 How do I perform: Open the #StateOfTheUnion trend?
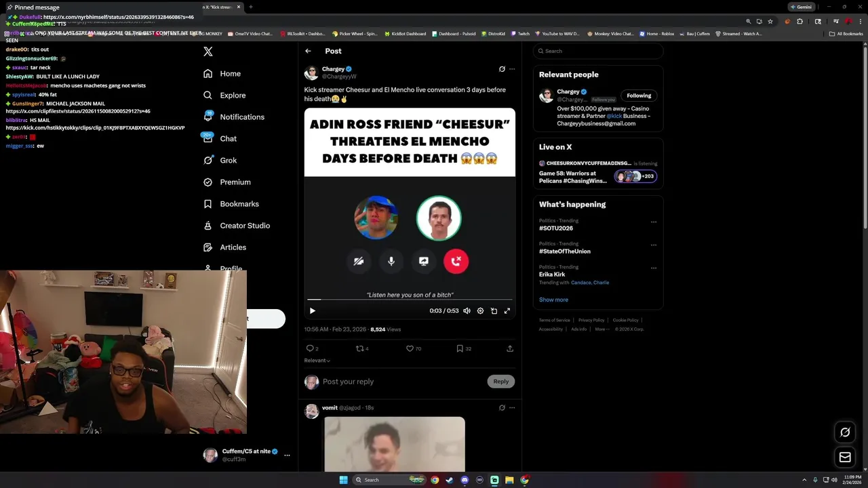click(565, 251)
